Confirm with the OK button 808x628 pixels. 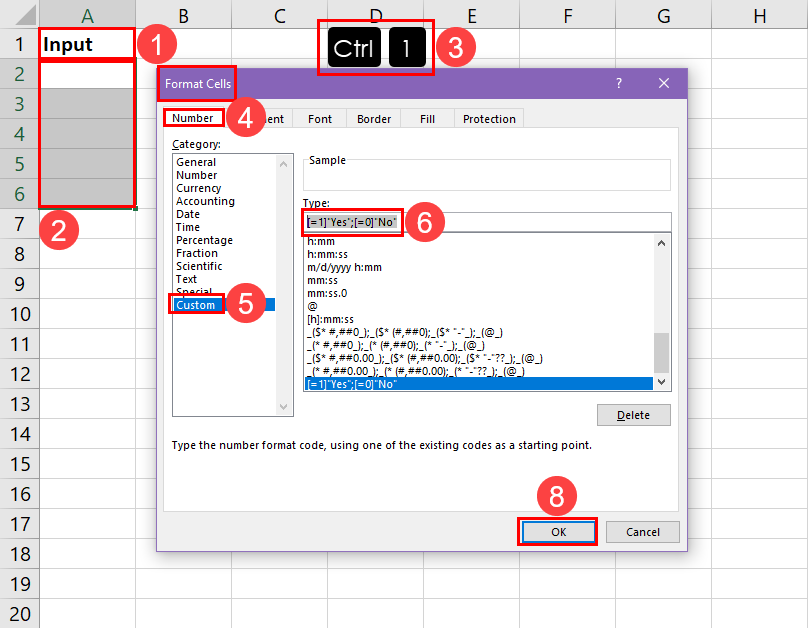click(558, 532)
